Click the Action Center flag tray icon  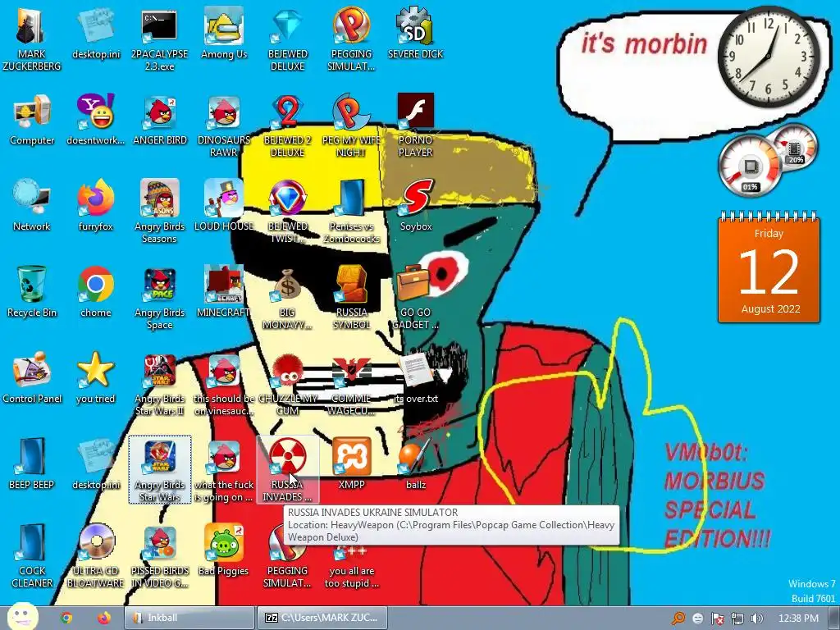click(717, 619)
